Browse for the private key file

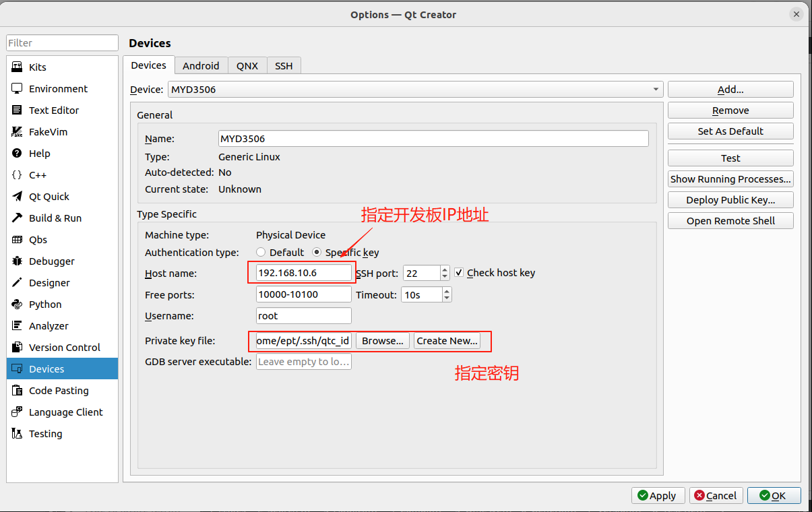[383, 341]
